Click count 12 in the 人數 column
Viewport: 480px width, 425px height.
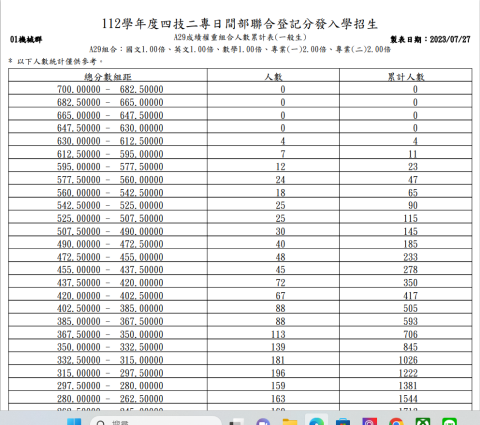pyautogui.click(x=280, y=167)
